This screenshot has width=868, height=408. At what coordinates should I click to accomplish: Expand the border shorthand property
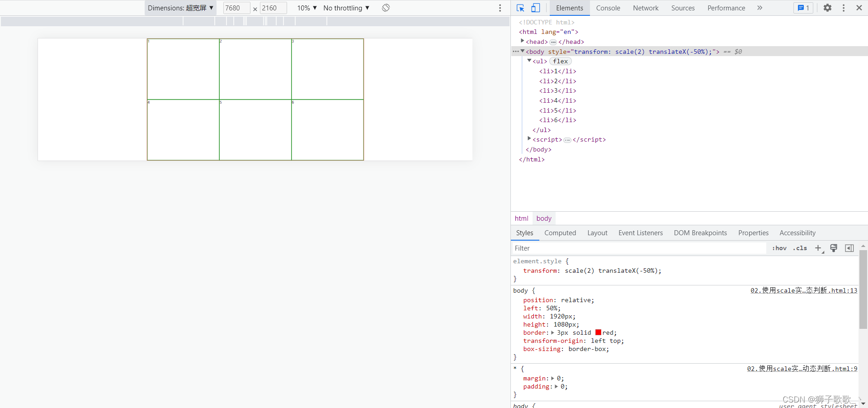[552, 332]
